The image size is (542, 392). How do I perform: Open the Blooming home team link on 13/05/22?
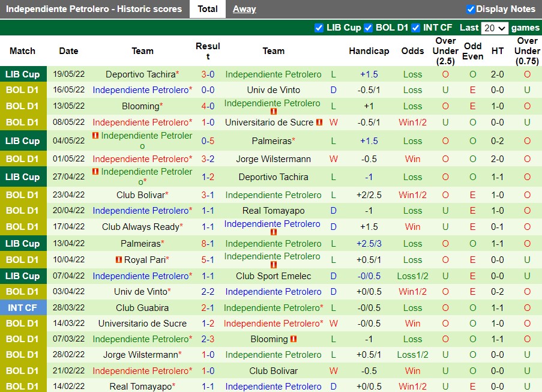[x=140, y=106]
